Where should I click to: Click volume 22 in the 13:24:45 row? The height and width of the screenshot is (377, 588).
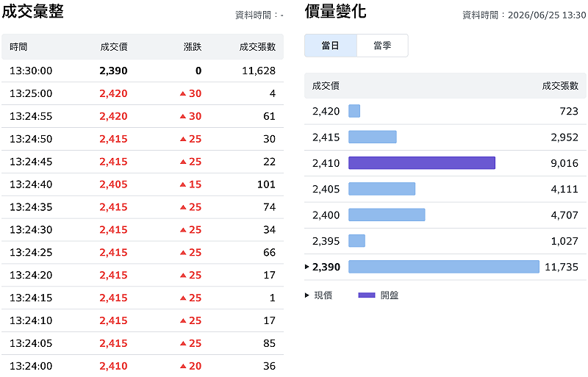coord(269,162)
